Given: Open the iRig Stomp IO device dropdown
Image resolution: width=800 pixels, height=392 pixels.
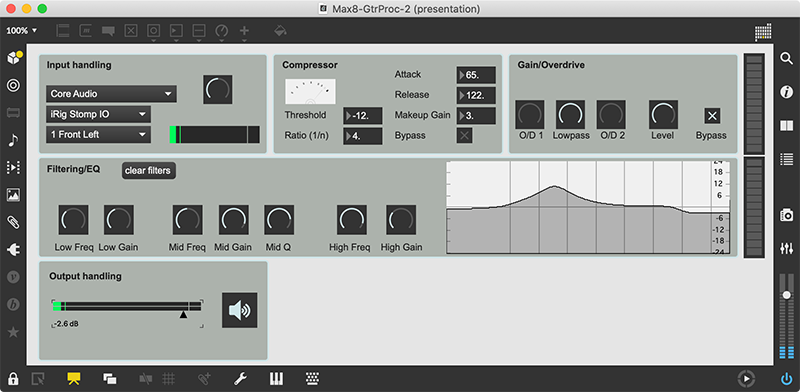Looking at the screenshot, I should [98, 114].
